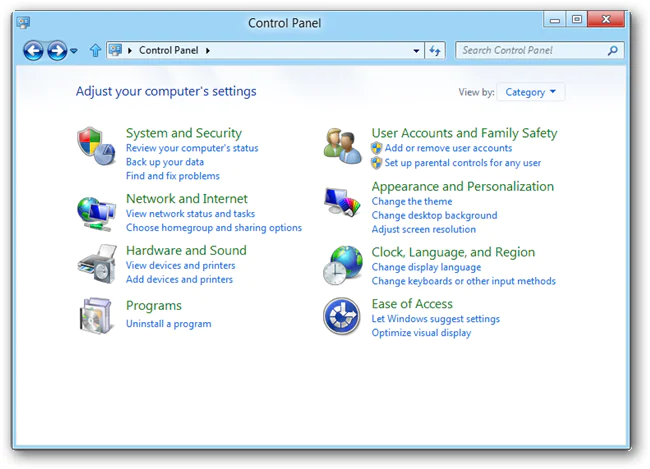Image resolution: width=650 pixels, height=469 pixels.
Task: Open View network status and tasks
Action: pyautogui.click(x=190, y=214)
